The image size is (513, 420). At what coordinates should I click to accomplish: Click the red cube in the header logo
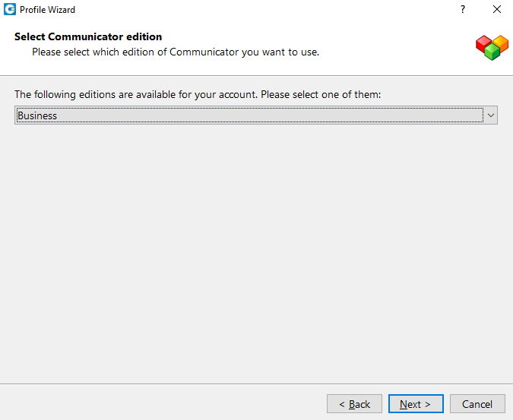tap(483, 44)
